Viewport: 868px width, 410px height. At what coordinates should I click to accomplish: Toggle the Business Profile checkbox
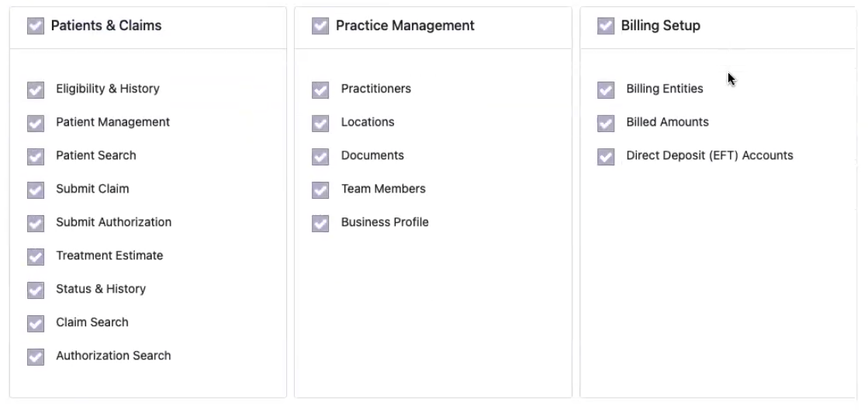point(320,224)
